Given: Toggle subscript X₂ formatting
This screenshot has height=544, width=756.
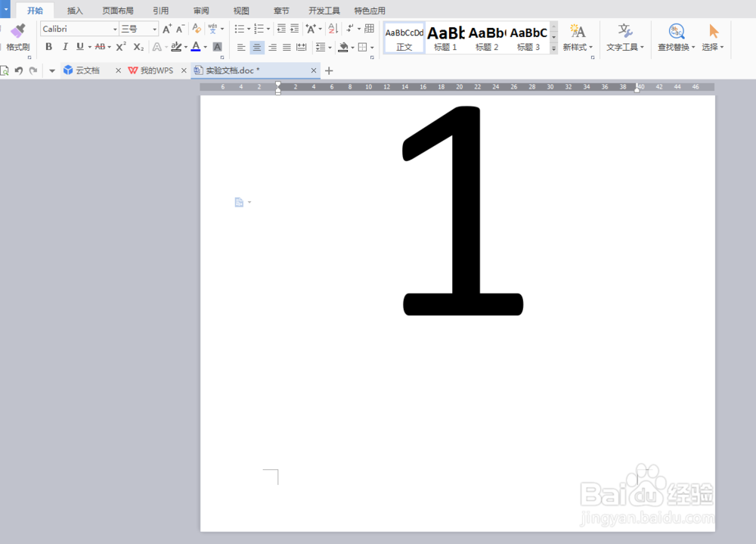Looking at the screenshot, I should pos(138,47).
